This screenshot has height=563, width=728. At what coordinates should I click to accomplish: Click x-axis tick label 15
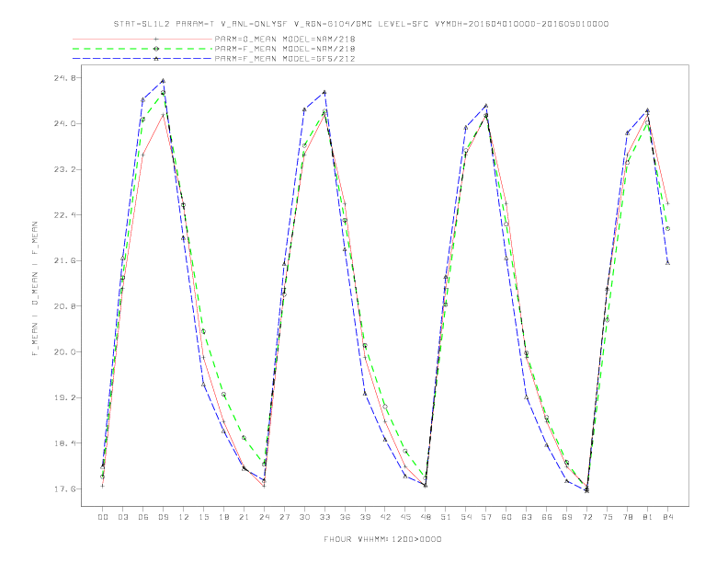[x=203, y=517]
